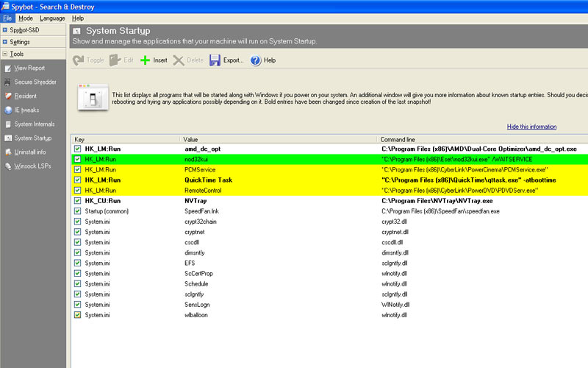Toggle the nod32kui startup checkbox

tap(78, 159)
